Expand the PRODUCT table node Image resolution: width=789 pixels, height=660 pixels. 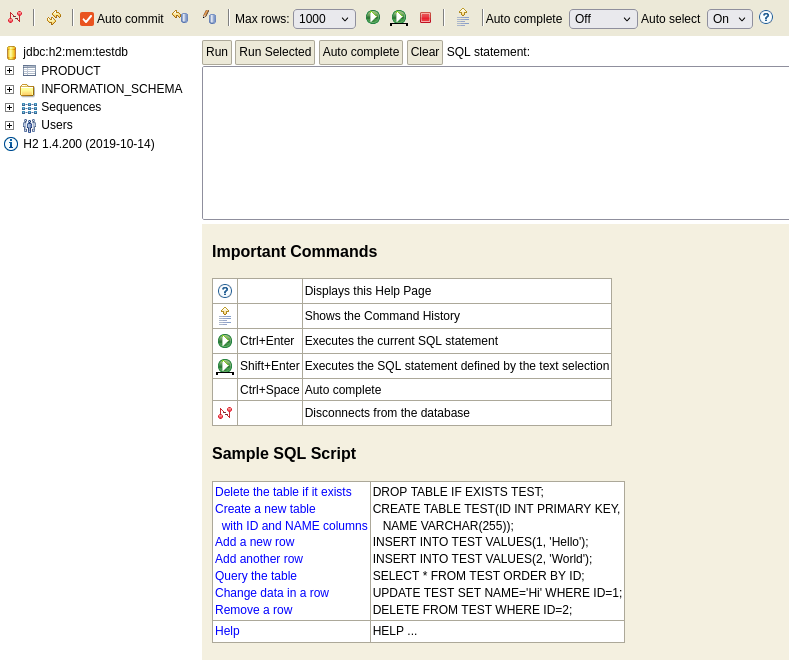coord(10,70)
